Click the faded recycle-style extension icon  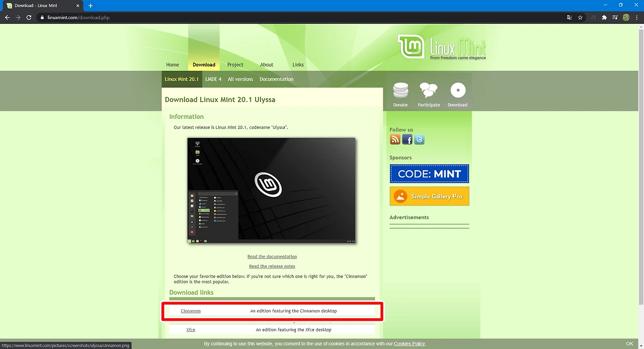click(x=594, y=17)
